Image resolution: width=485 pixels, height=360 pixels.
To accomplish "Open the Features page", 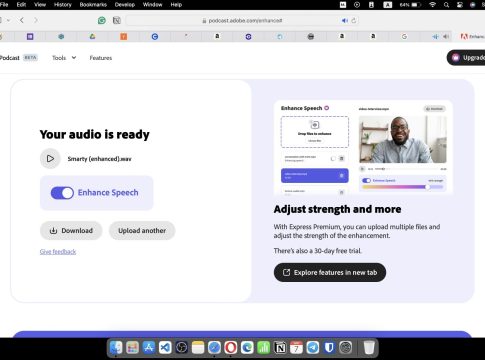I will [x=101, y=58].
